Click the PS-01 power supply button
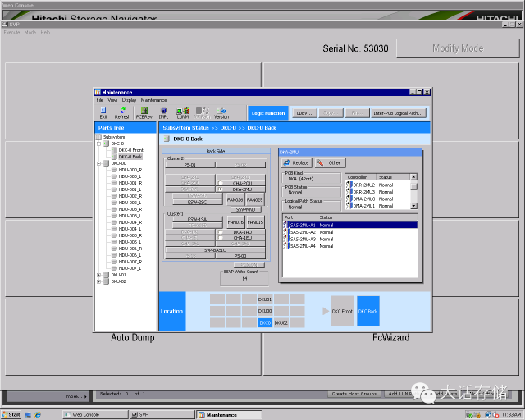The image size is (525, 420). pyautogui.click(x=189, y=165)
